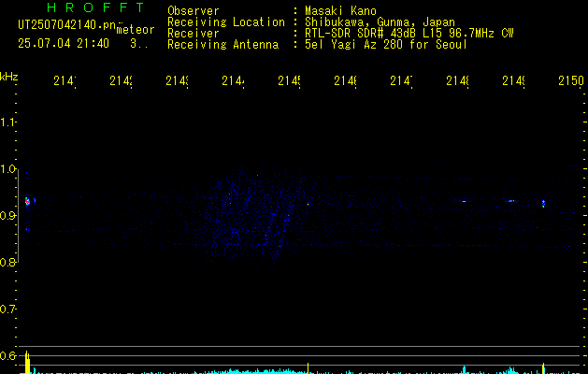Click the HROFFT title text

[95, 7]
